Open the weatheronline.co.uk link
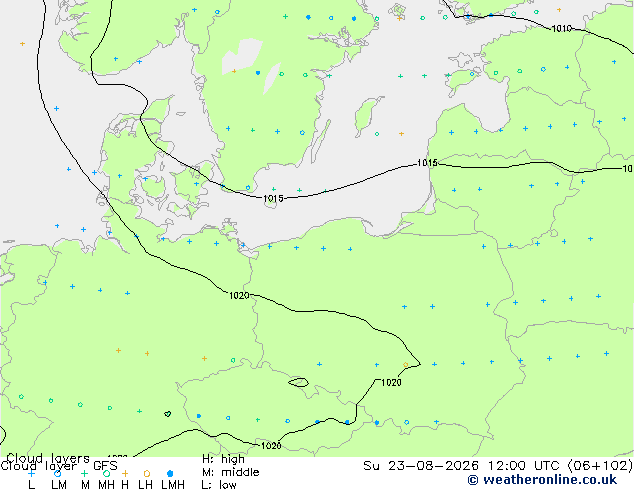The image size is (634, 490). coord(542,480)
